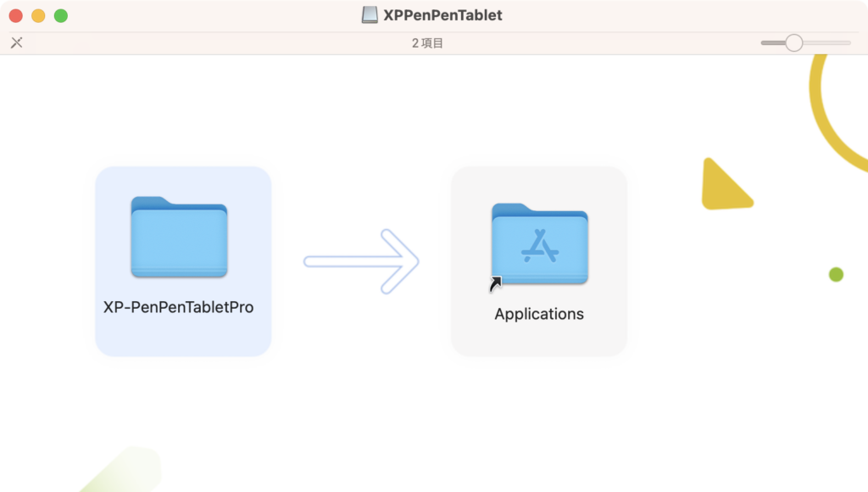
Task: Click the XP-PenPenTabletPro folder name label
Action: [x=178, y=307]
